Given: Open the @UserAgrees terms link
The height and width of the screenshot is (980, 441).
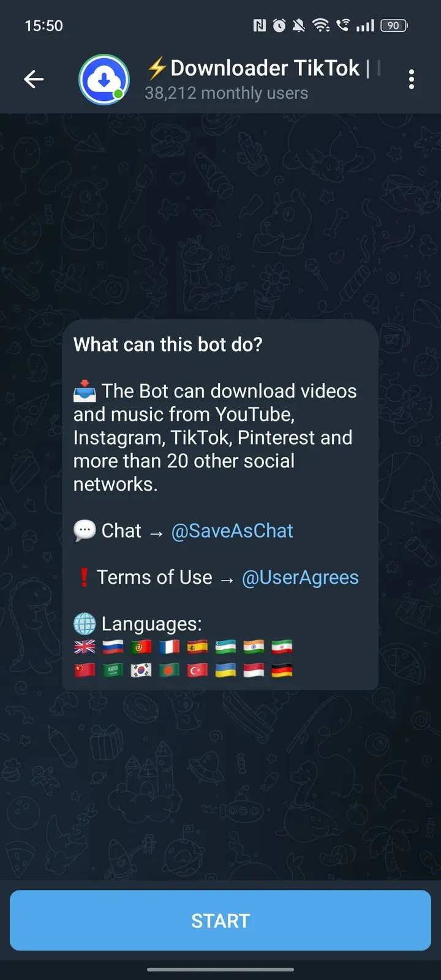Looking at the screenshot, I should [x=300, y=577].
